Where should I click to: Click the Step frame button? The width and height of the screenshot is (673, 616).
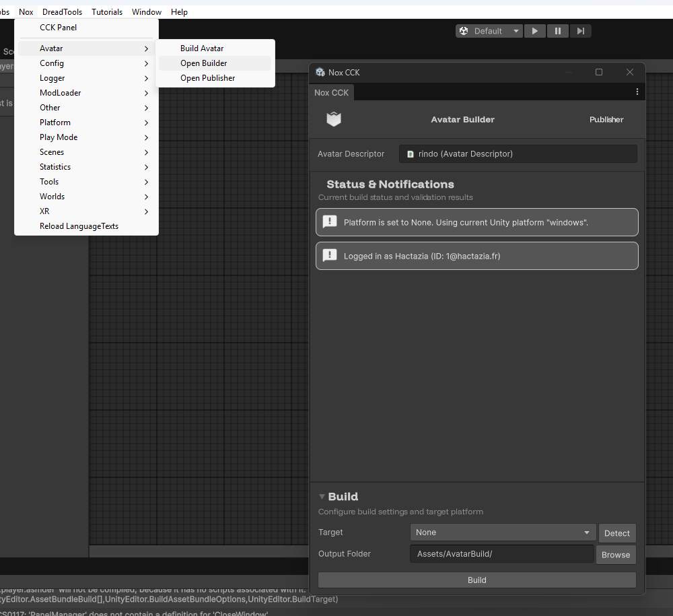pos(580,31)
